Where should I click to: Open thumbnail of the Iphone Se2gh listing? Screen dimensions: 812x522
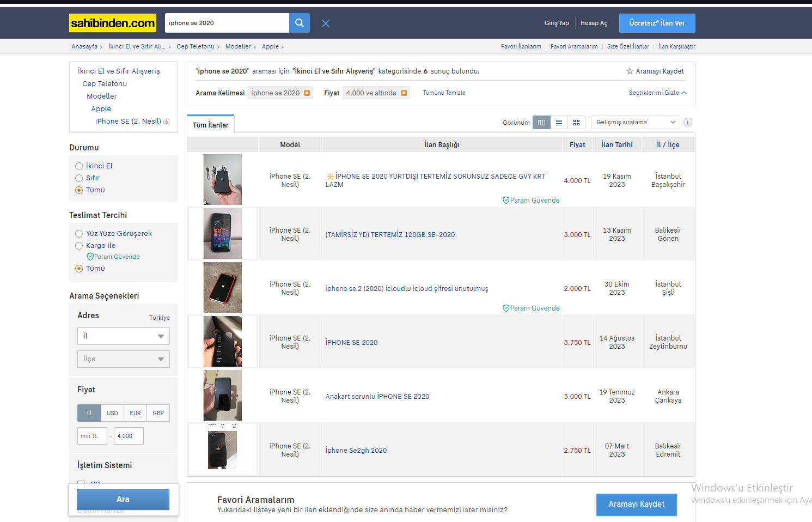coord(223,449)
